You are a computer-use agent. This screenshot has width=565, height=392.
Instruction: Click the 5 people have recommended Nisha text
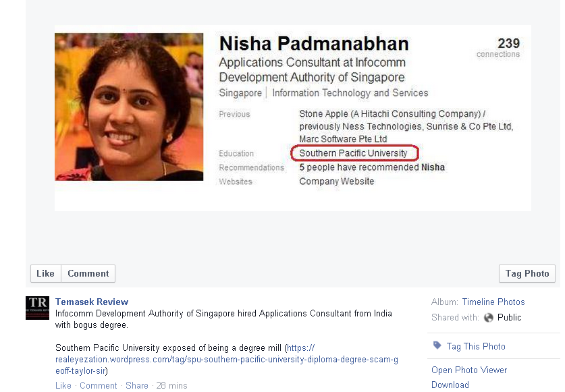372,167
